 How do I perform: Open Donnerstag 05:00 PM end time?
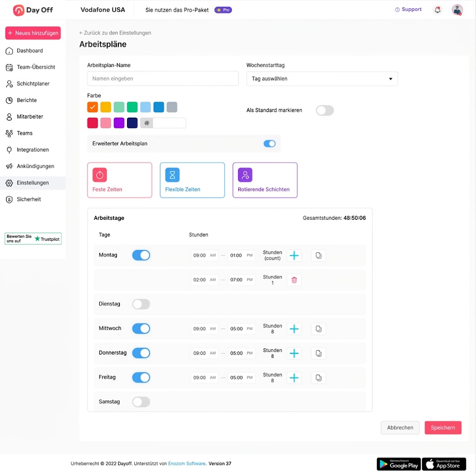coord(241,353)
